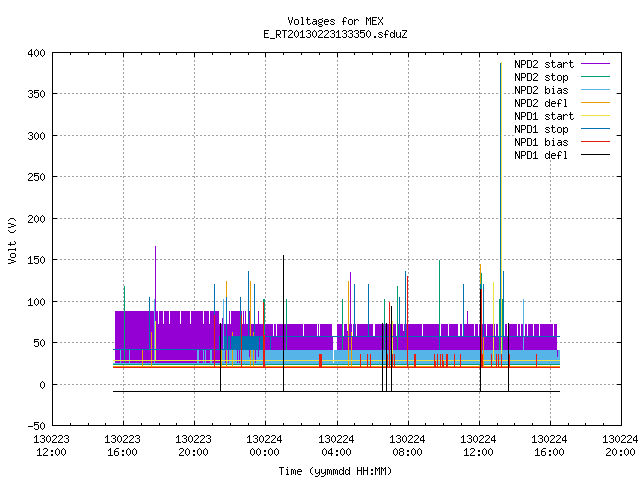Select the filename text E_RT20130223133350.sfduZ
This screenshot has width=640, height=480.
[x=335, y=34]
